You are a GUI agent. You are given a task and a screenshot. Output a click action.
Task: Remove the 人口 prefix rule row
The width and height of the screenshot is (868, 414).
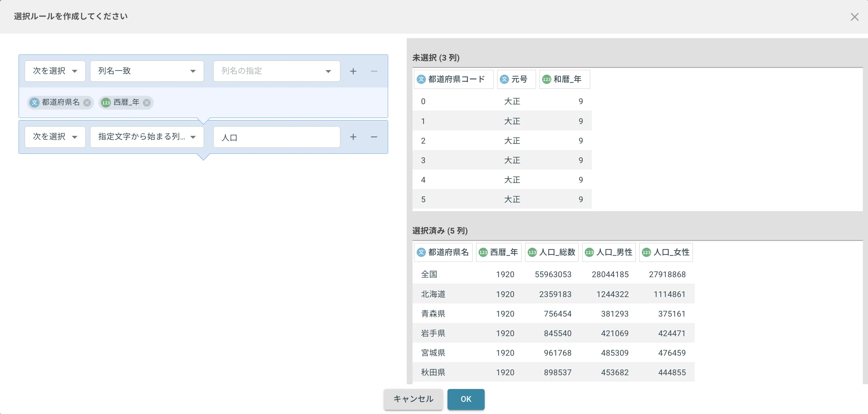374,137
